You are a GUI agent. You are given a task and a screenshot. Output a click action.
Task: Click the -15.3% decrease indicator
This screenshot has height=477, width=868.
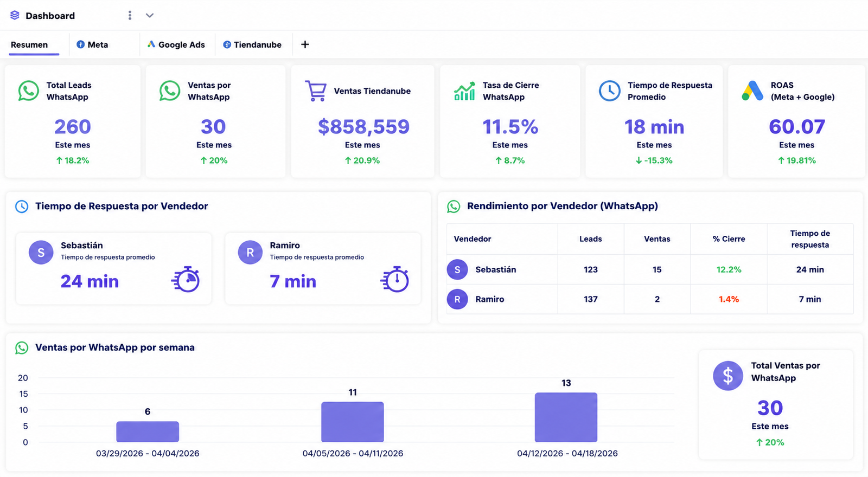654,160
